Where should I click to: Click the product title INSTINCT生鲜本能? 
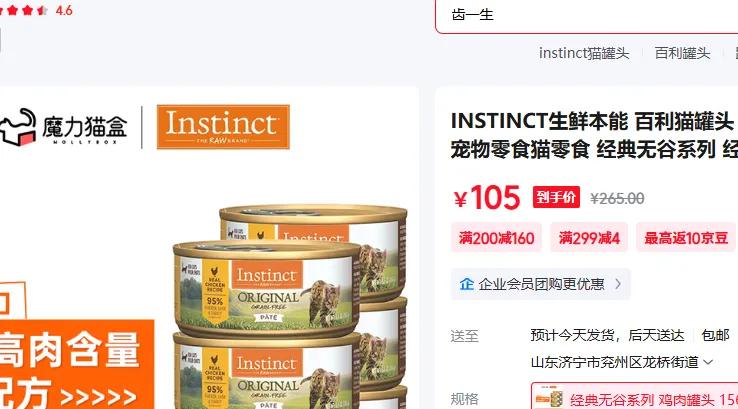pyautogui.click(x=539, y=121)
